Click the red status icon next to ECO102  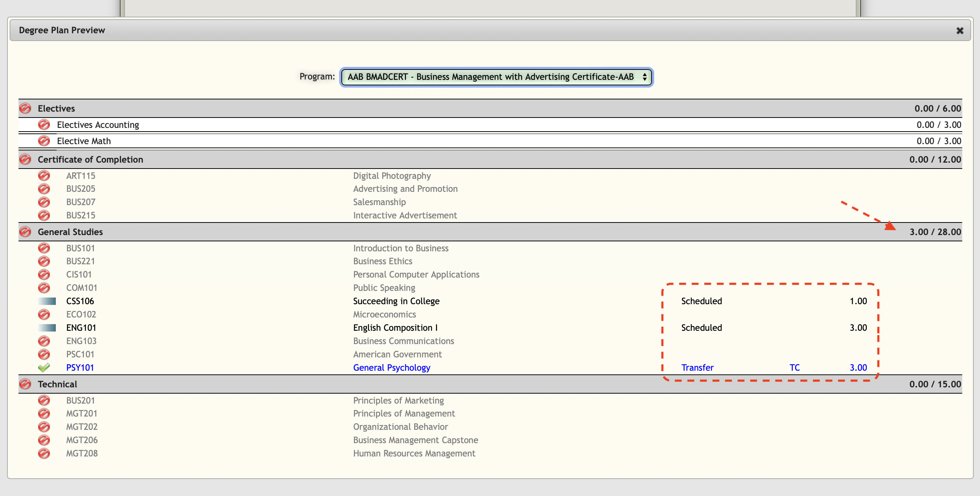pyautogui.click(x=44, y=314)
